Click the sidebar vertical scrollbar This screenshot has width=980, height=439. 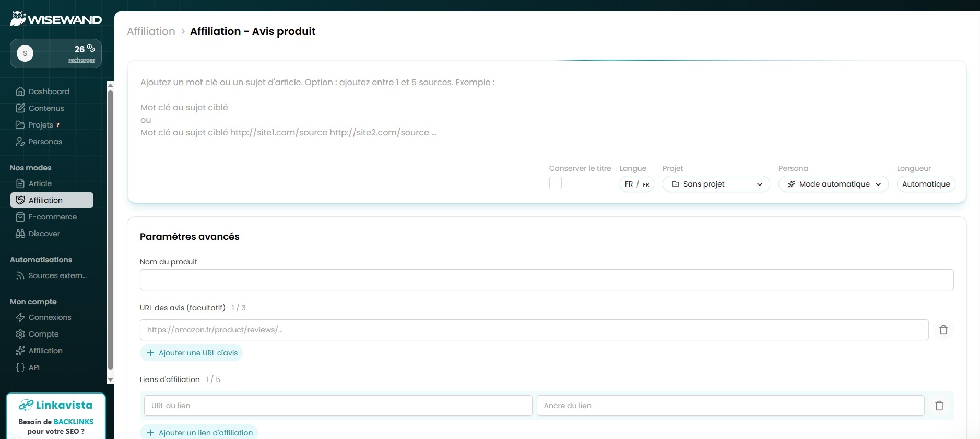(110, 230)
